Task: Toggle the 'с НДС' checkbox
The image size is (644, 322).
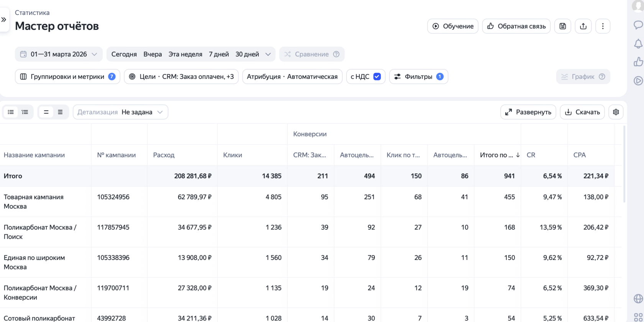Action: point(377,77)
